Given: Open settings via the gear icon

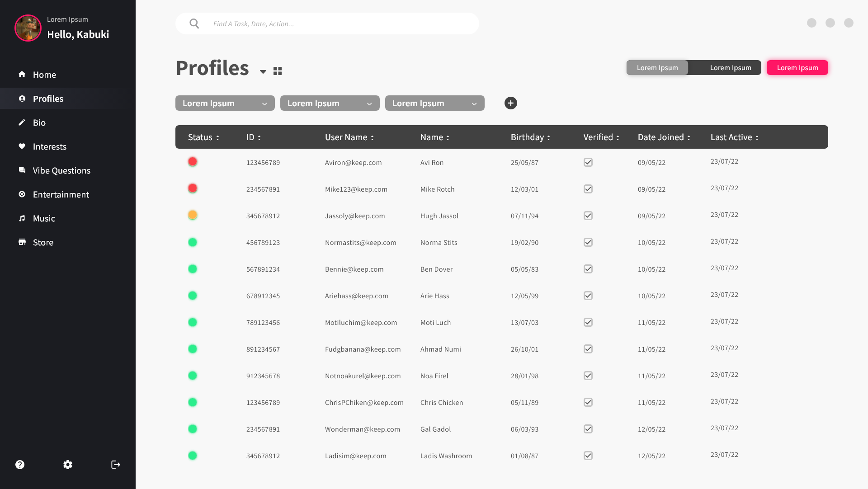Looking at the screenshot, I should coord(68,465).
